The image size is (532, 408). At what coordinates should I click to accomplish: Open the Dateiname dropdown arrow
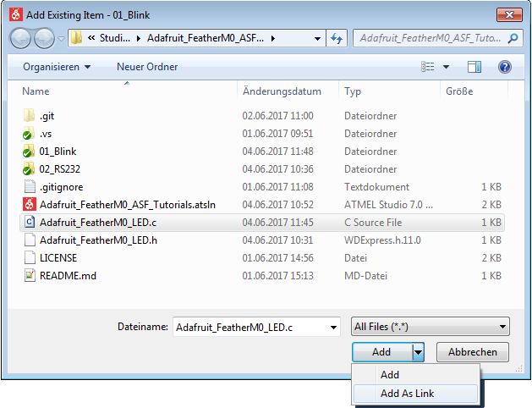pyautogui.click(x=333, y=328)
